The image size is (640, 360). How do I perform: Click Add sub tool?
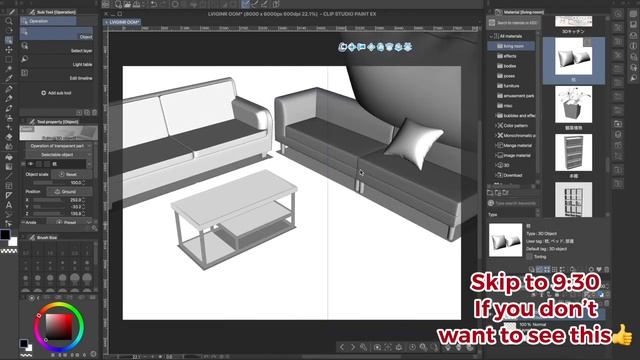pos(56,93)
